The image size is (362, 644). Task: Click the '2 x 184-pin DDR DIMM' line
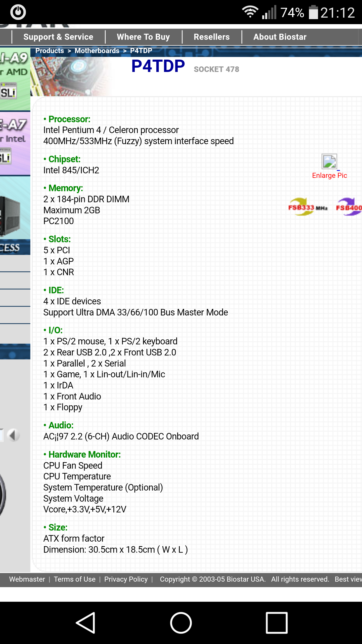click(86, 199)
